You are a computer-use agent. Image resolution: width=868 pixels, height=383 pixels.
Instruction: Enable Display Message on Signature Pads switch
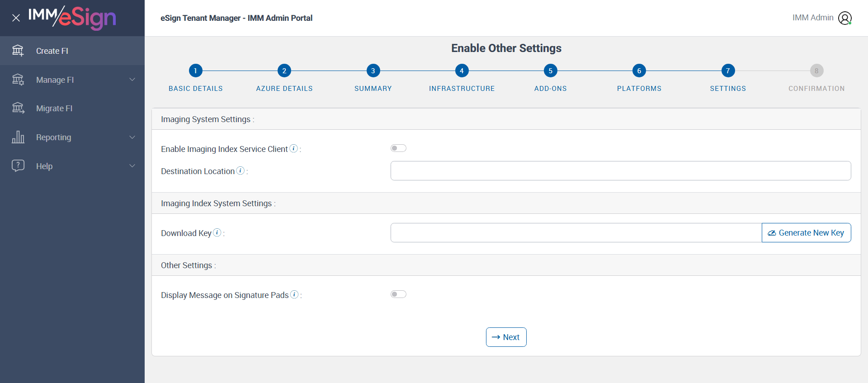pyautogui.click(x=398, y=294)
